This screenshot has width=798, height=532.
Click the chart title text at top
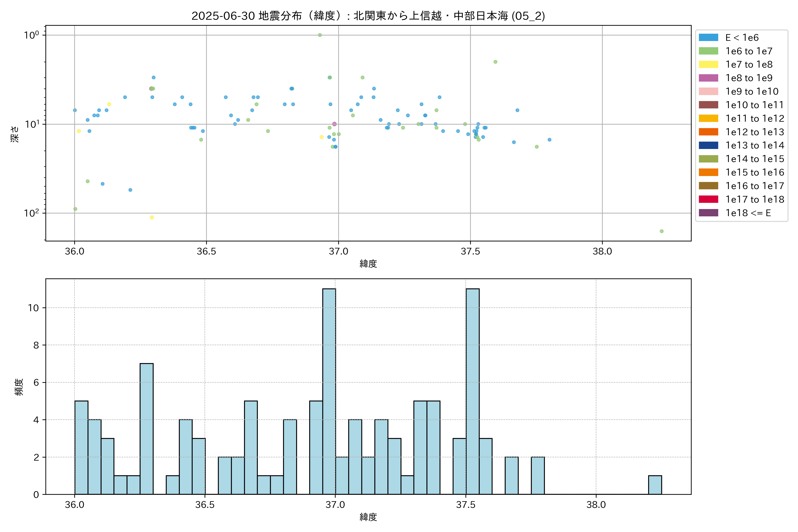pyautogui.click(x=368, y=16)
